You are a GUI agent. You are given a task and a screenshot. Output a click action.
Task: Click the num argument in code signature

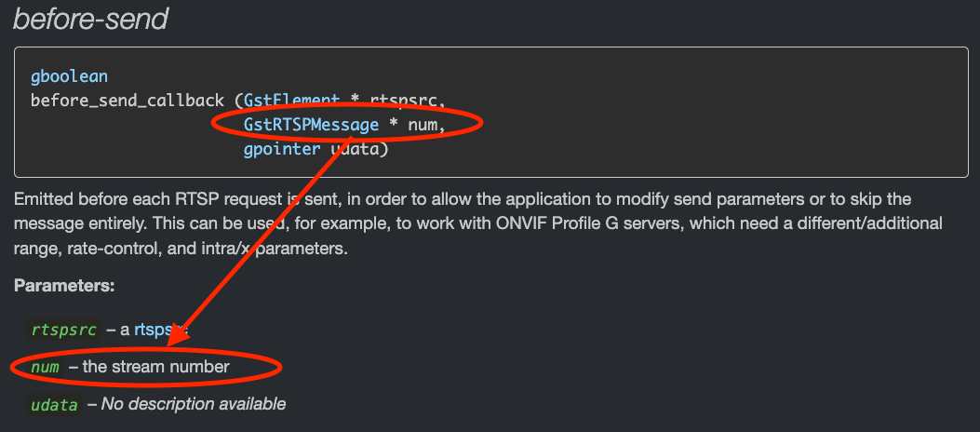point(425,125)
